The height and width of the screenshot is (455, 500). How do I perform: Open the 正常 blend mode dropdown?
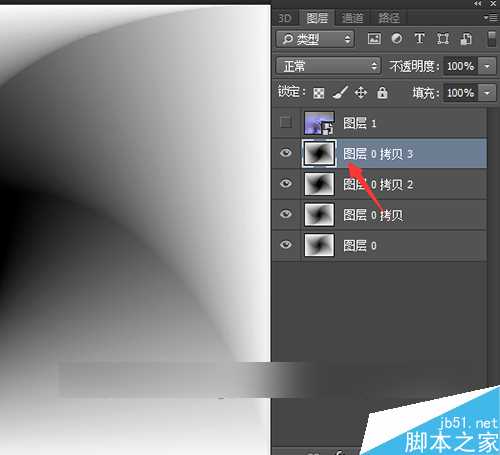pos(328,66)
